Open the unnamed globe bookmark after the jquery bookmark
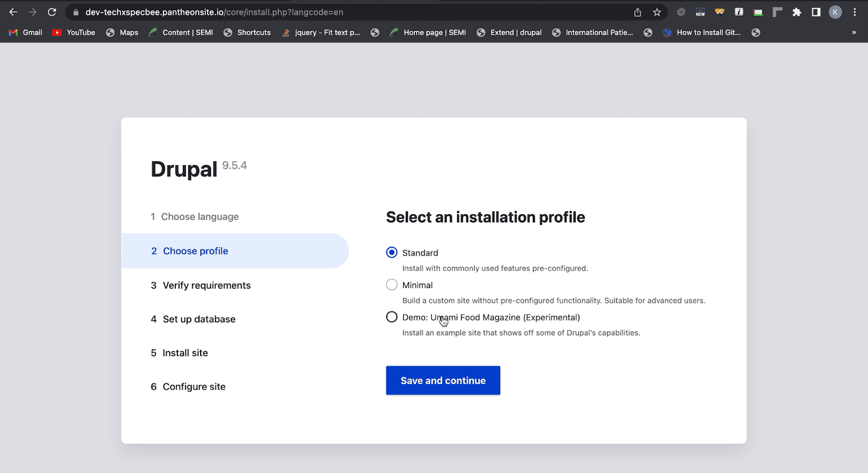 click(375, 33)
